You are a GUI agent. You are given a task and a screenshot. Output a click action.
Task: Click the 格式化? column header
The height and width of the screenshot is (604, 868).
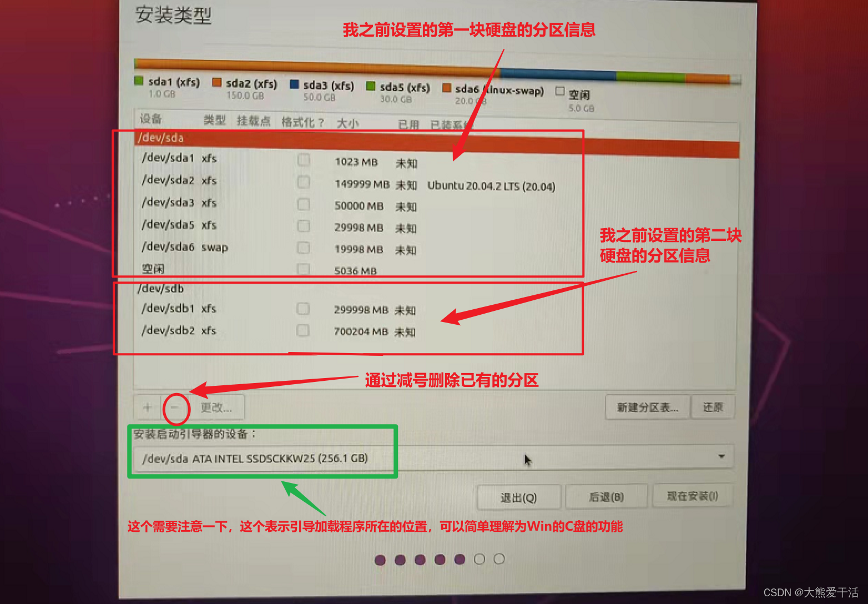[x=302, y=122]
